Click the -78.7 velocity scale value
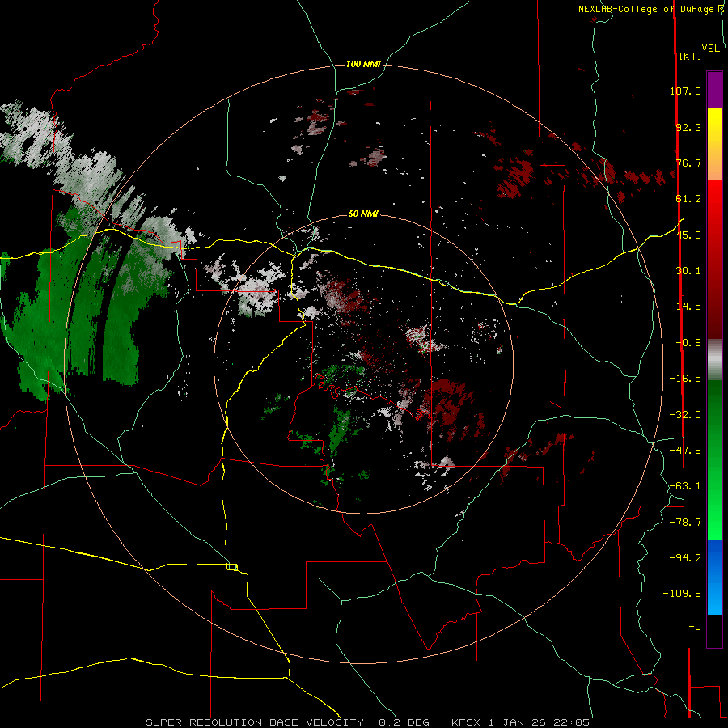Image resolution: width=728 pixels, height=728 pixels. coord(685,523)
